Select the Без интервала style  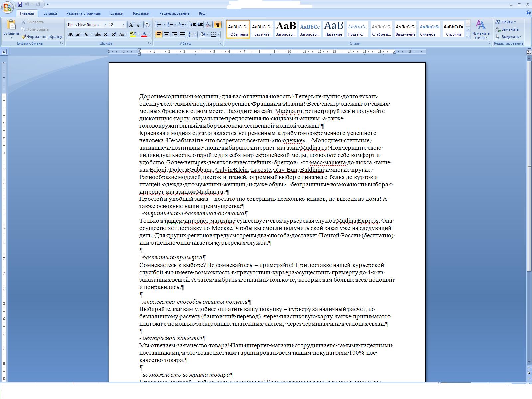(262, 29)
